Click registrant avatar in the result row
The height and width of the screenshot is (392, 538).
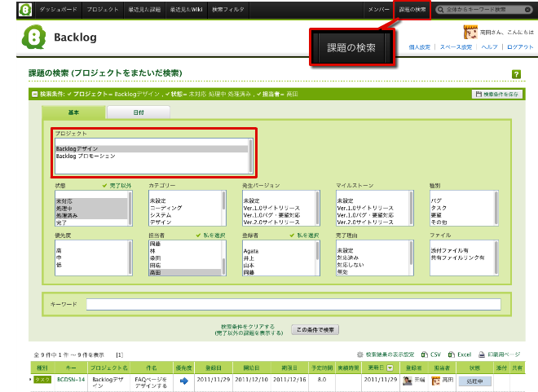(x=408, y=381)
